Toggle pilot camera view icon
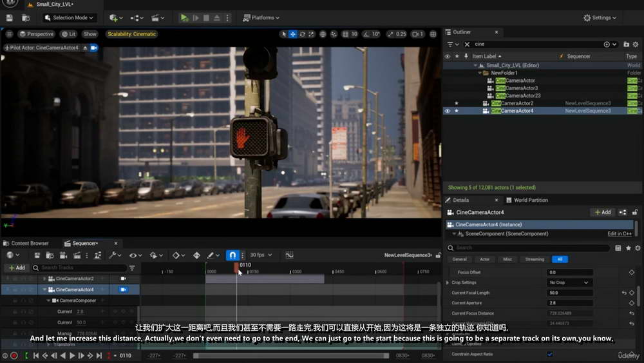Image resolution: width=644 pixels, height=363 pixels. tap(93, 48)
